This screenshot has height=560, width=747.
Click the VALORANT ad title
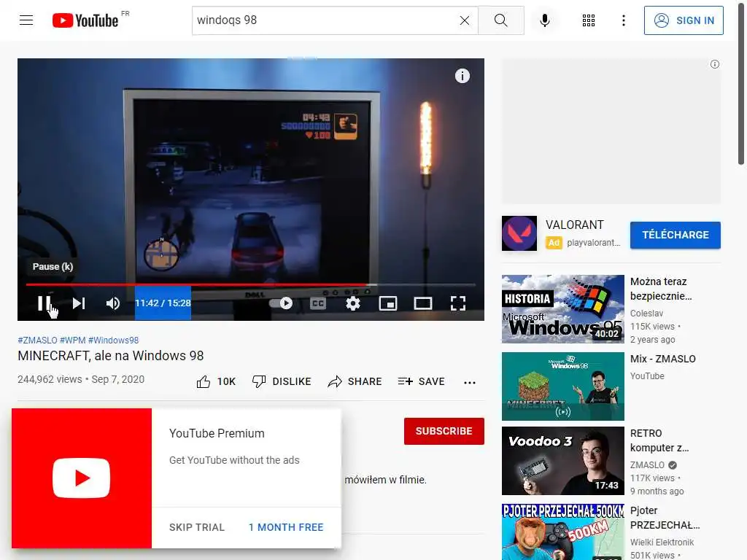pos(575,225)
